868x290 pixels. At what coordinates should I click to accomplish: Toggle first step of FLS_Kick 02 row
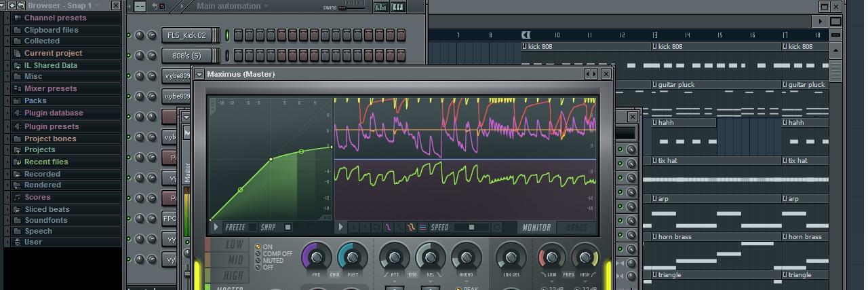tap(239, 35)
